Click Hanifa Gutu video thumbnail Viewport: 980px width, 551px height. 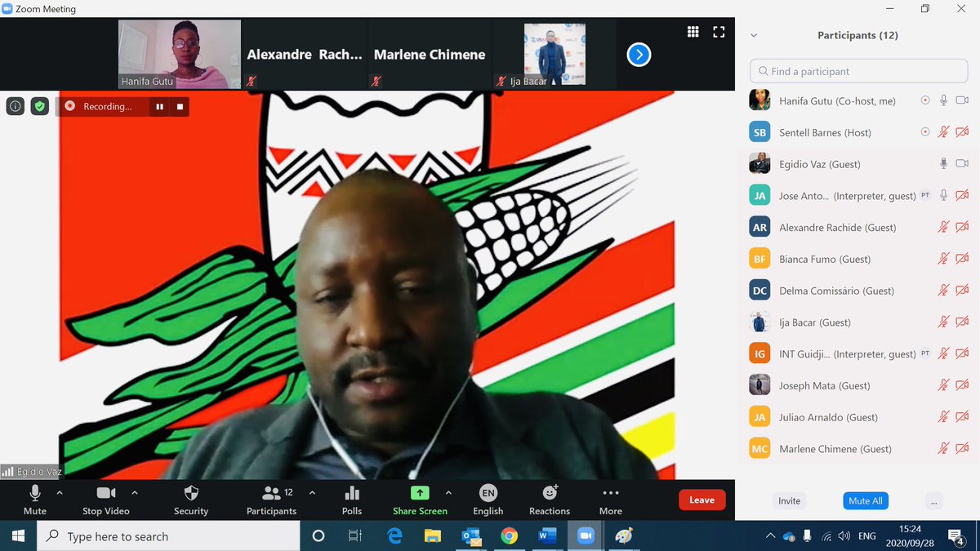[x=180, y=54]
